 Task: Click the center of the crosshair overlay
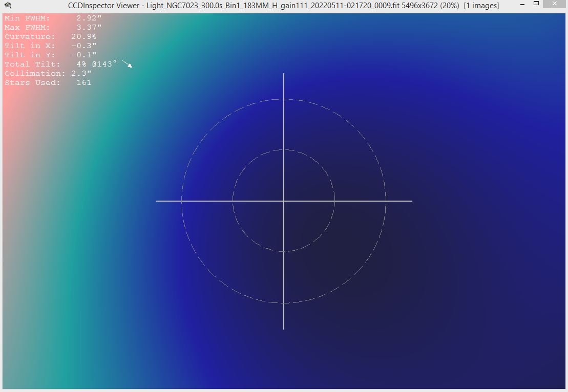click(284, 201)
